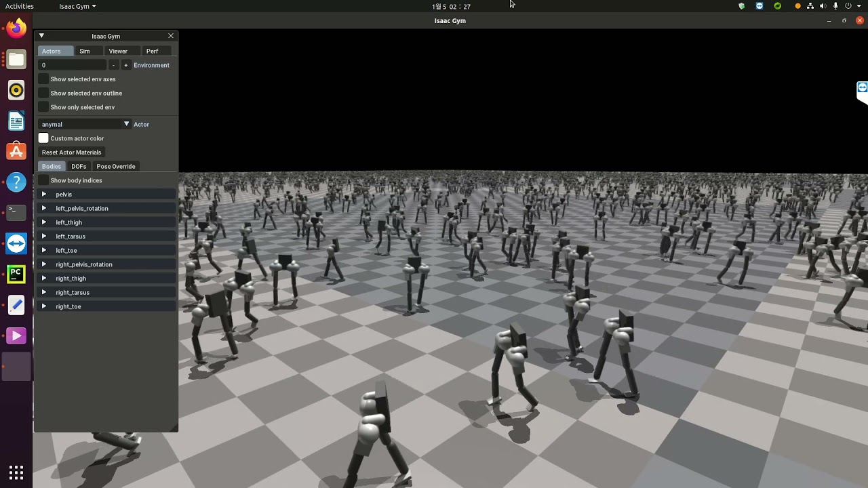Image resolution: width=868 pixels, height=488 pixels.
Task: Expand the left_pelvis_rotation body entry
Action: pos(107,208)
